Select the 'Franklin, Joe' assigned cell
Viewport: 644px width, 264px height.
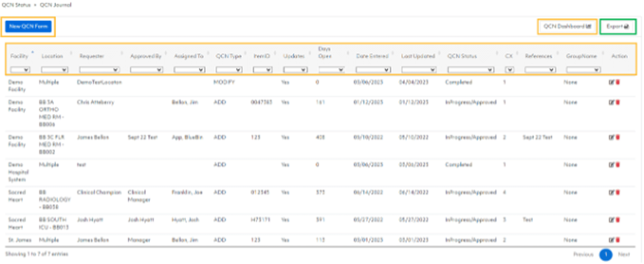(x=187, y=192)
